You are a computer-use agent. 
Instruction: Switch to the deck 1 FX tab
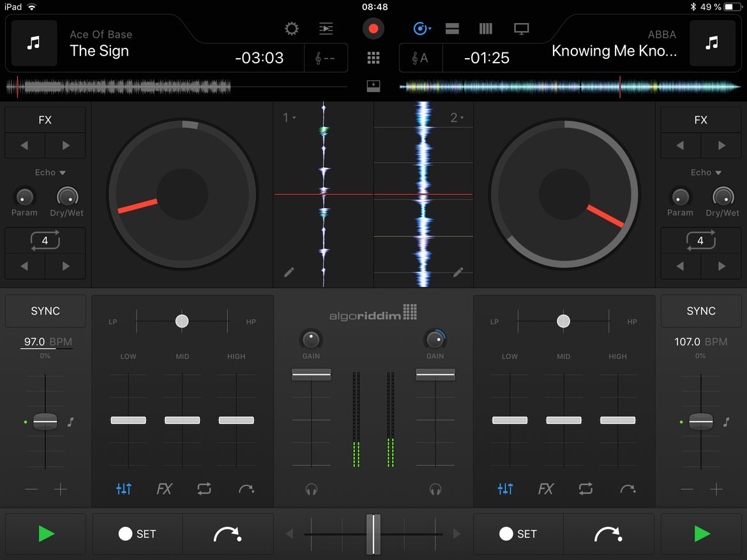[x=164, y=488]
